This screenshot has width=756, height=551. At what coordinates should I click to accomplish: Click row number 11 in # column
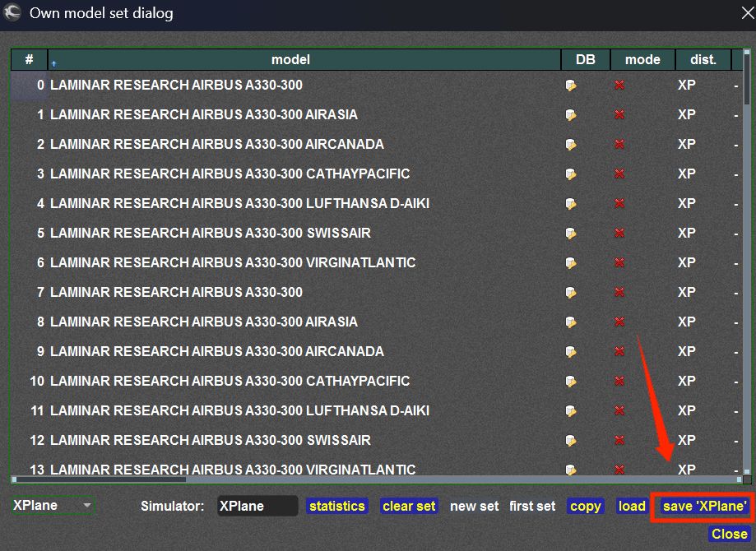[37, 411]
